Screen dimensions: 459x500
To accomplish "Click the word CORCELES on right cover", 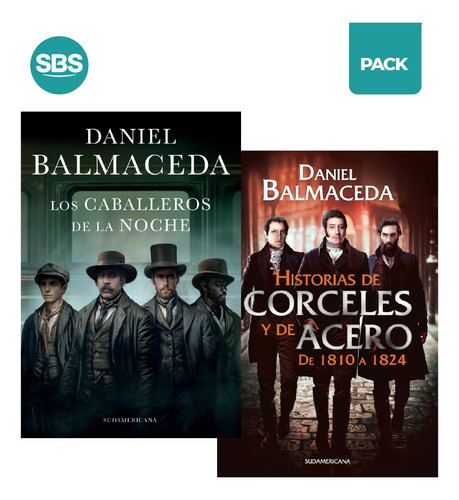I will point(328,303).
